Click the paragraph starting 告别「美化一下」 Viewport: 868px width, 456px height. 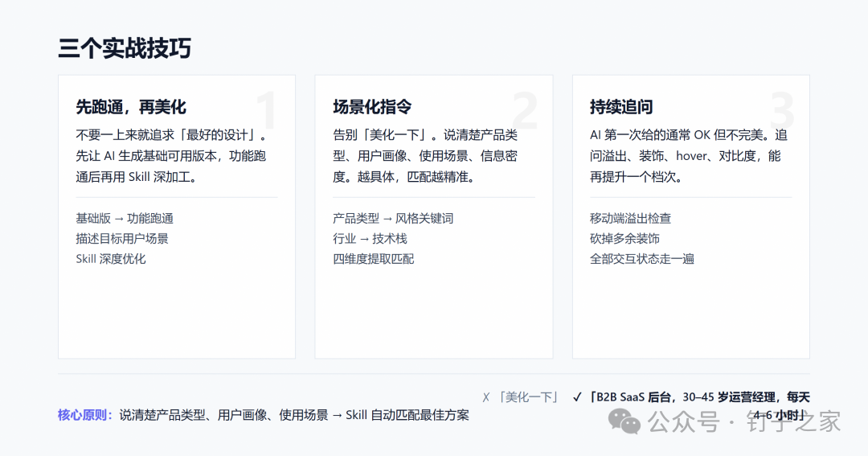425,156
